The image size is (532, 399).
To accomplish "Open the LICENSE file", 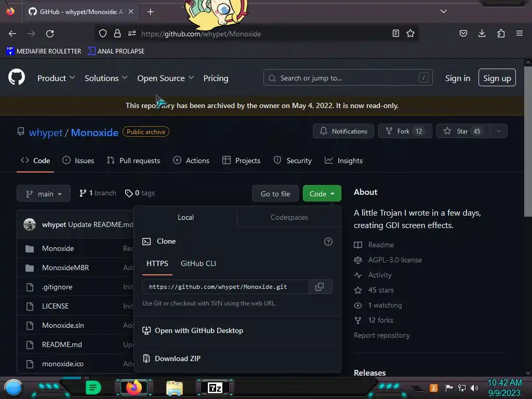I will (55, 306).
